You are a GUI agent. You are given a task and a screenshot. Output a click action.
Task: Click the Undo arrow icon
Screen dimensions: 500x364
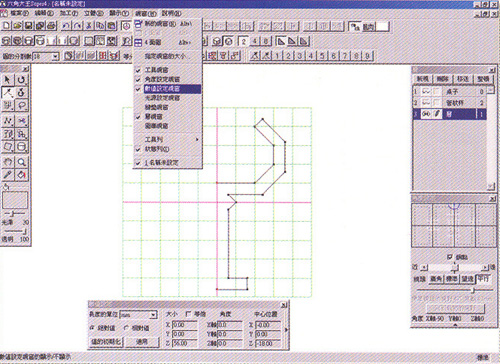pyautogui.click(x=66, y=26)
